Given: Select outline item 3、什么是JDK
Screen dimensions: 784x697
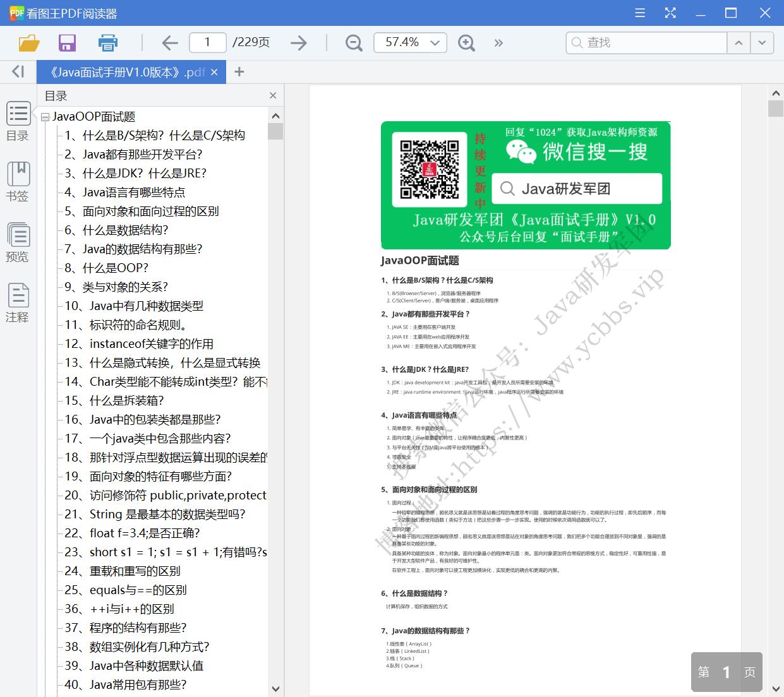Looking at the screenshot, I should (135, 173).
